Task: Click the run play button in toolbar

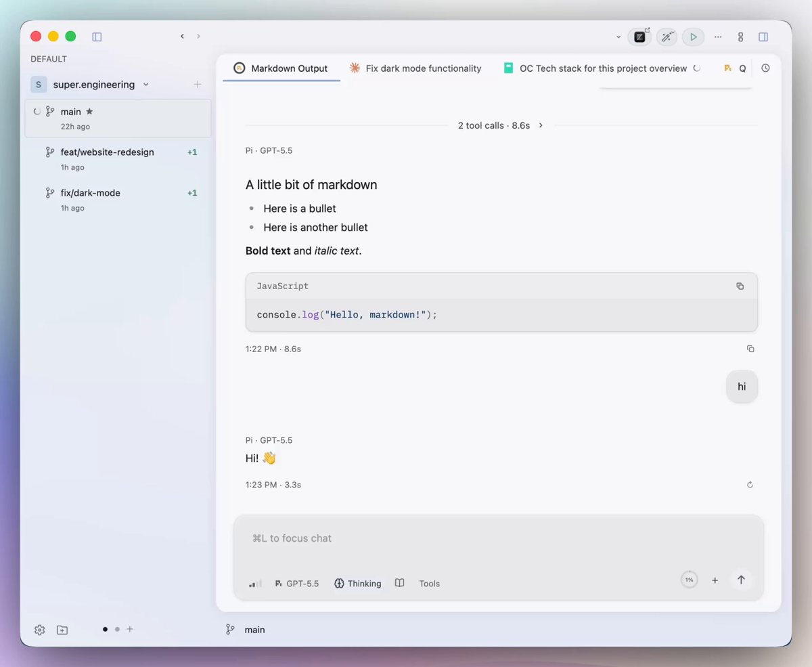Action: tap(693, 37)
